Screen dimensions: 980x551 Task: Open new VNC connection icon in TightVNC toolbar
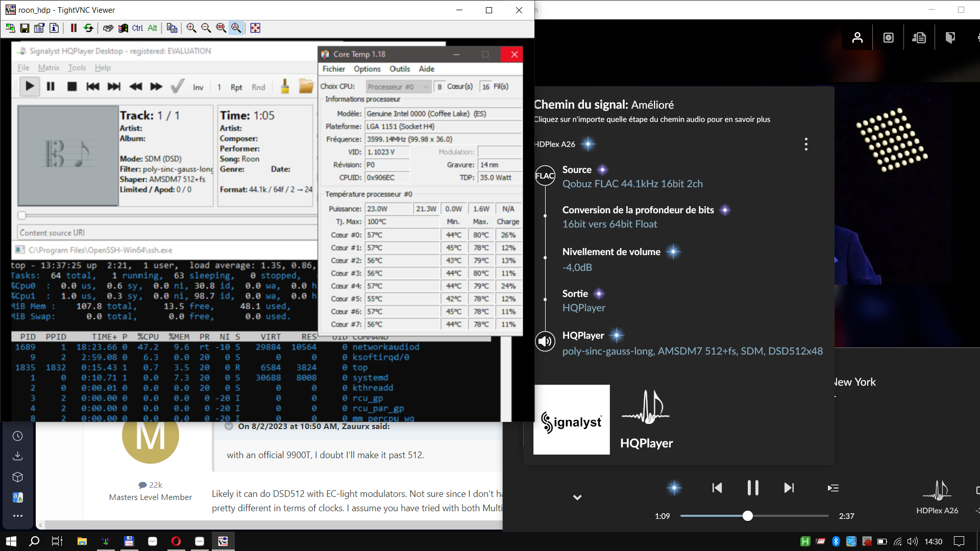(x=10, y=28)
